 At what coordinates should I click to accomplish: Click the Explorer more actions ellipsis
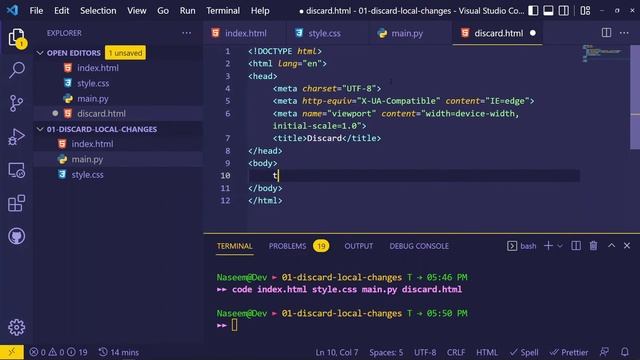pos(187,33)
